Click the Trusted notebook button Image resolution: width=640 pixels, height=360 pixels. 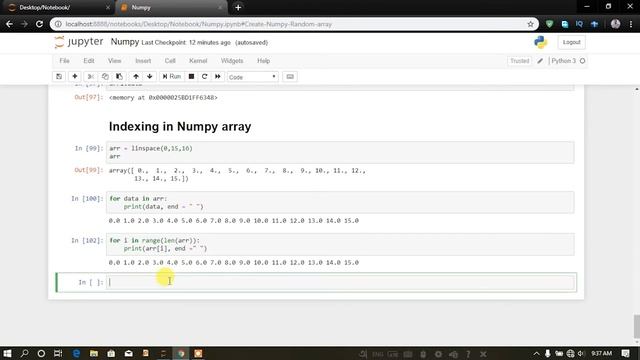click(519, 61)
